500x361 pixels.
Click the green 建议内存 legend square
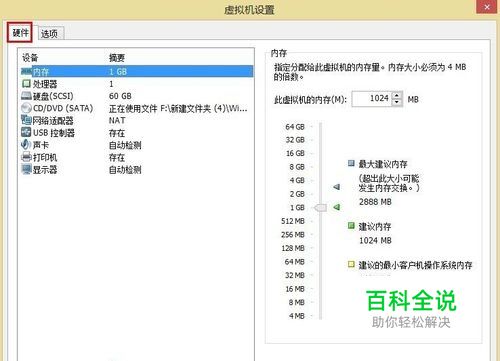(x=351, y=226)
